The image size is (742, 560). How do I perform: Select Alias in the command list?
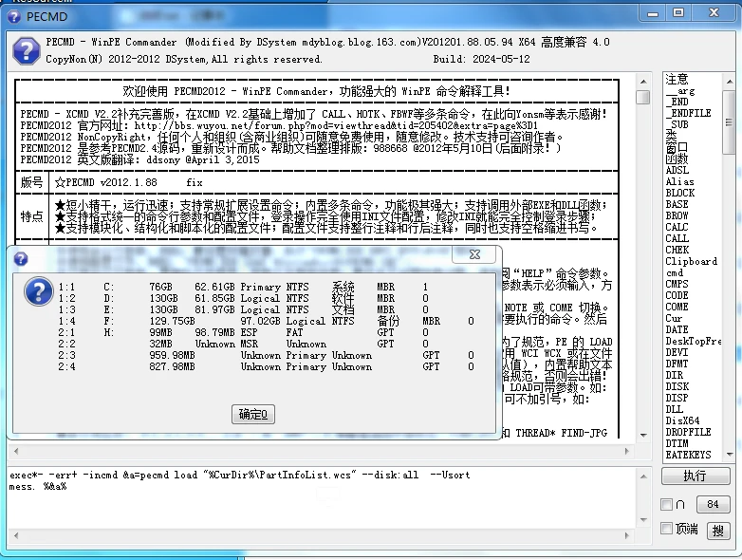click(679, 181)
